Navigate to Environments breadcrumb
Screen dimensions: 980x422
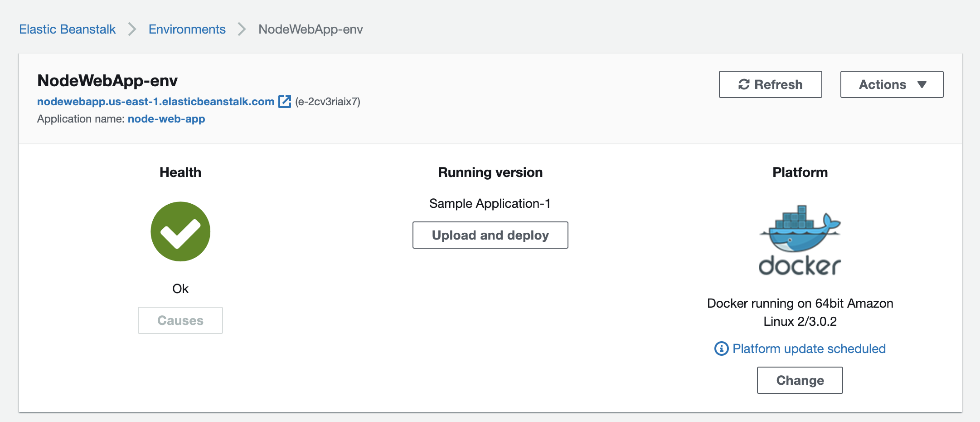point(187,29)
